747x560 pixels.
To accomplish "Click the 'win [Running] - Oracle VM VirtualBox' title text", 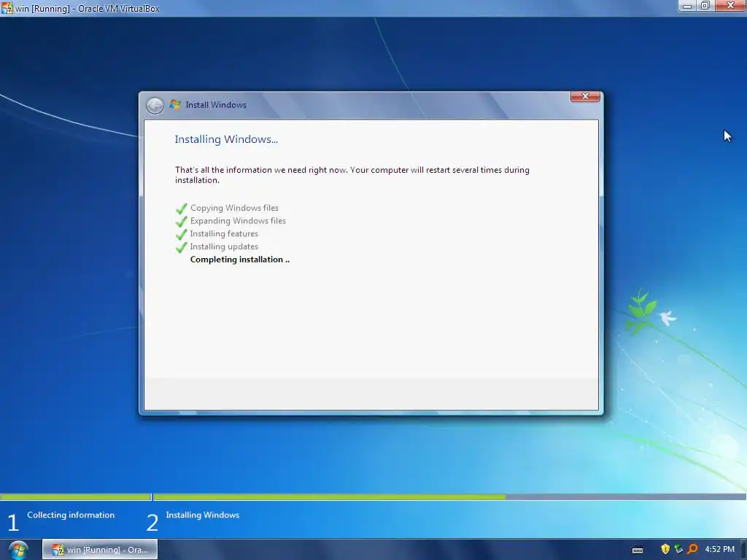I will tap(88, 9).
